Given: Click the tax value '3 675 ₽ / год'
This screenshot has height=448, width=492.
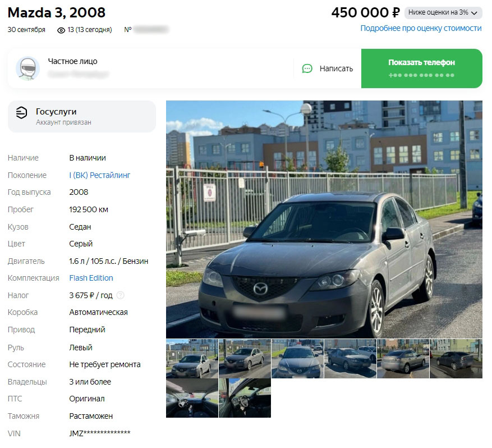Looking at the screenshot, I should 91,295.
